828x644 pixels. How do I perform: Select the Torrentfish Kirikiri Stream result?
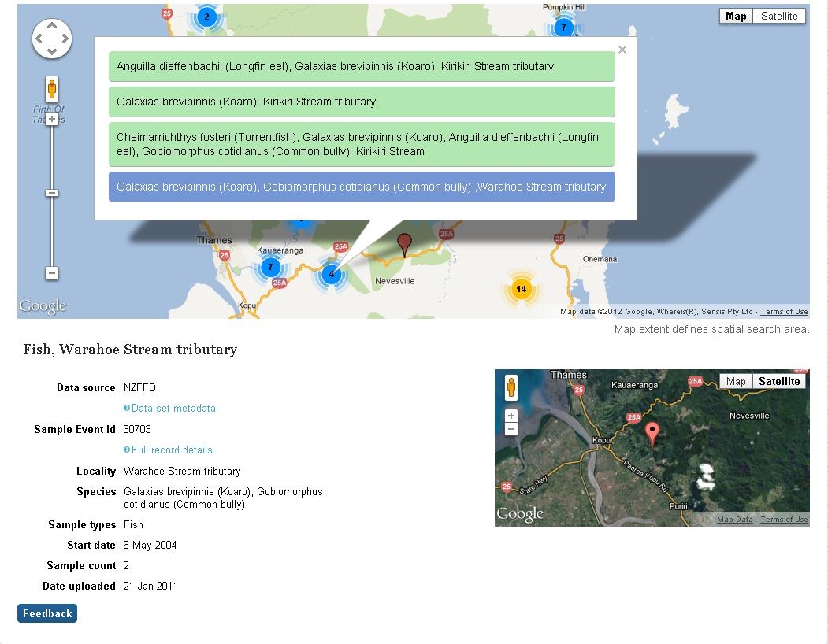pyautogui.click(x=362, y=144)
